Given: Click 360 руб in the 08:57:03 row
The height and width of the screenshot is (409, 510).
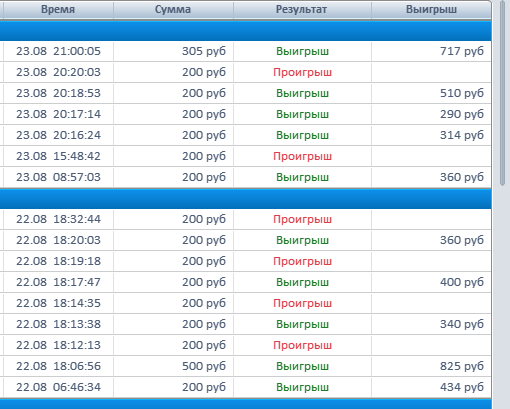Looking at the screenshot, I should point(462,177).
